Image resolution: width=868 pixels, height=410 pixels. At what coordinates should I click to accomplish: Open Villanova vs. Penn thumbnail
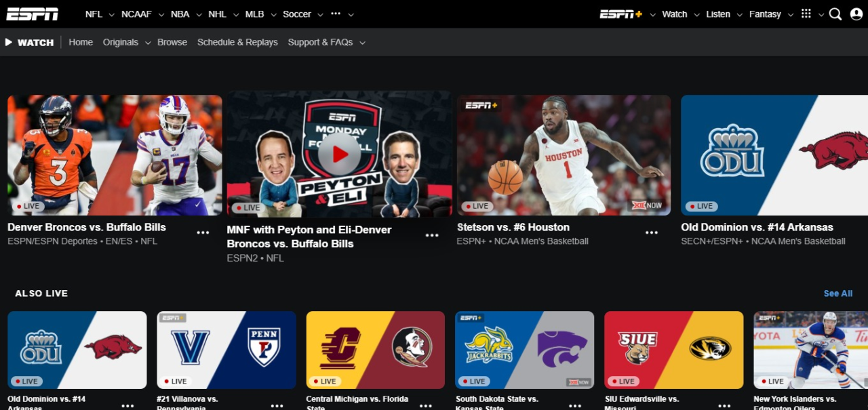point(226,350)
